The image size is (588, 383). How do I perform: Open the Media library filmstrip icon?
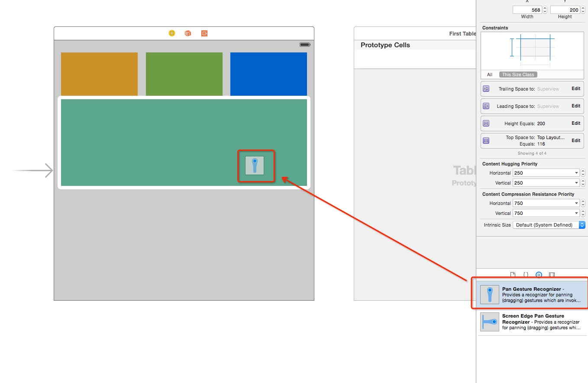point(552,275)
